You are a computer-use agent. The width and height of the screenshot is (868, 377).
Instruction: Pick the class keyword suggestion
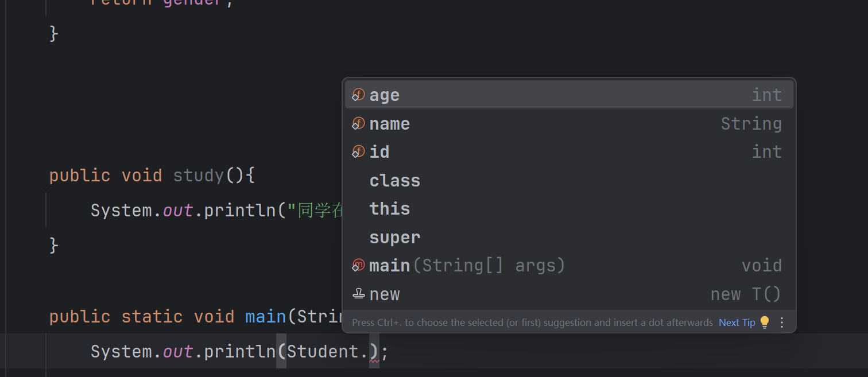coord(569,180)
